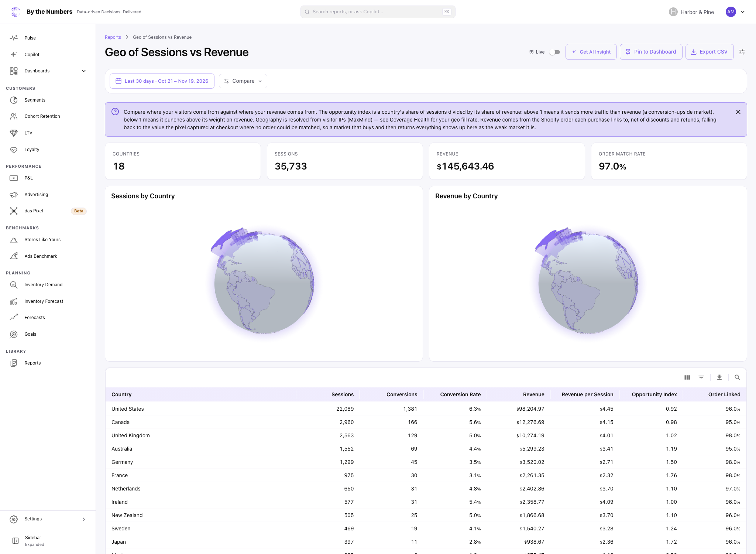The width and height of the screenshot is (756, 554).
Task: Click the Ads Benchmark icon
Action: 14,256
